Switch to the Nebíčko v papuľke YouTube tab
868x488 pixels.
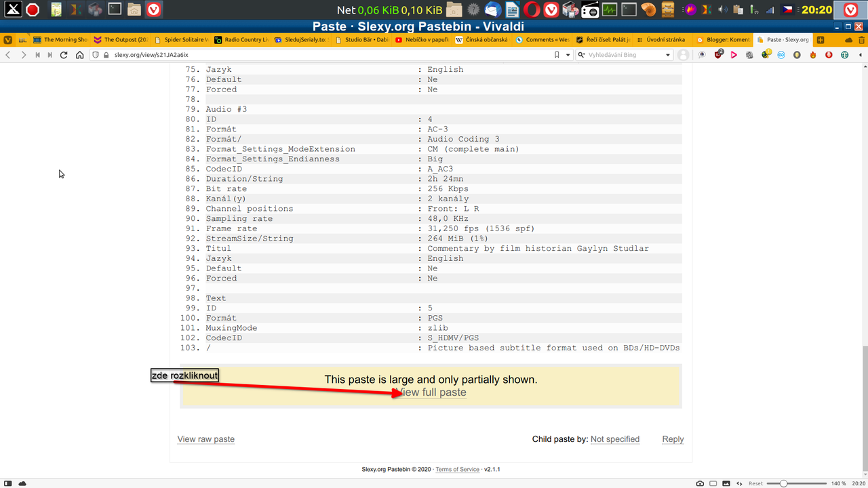pyautogui.click(x=422, y=39)
